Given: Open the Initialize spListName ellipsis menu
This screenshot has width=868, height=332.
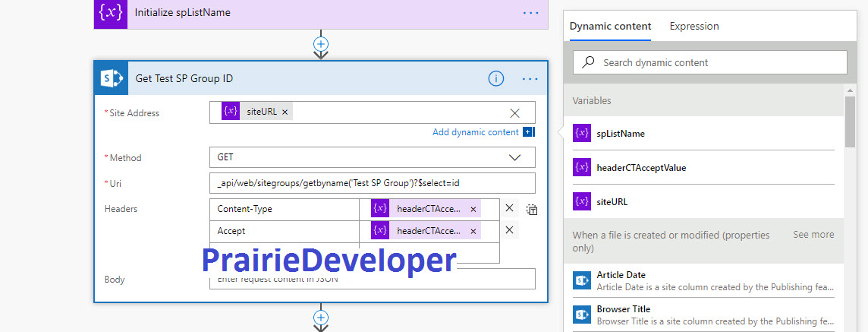Looking at the screenshot, I should 530,12.
